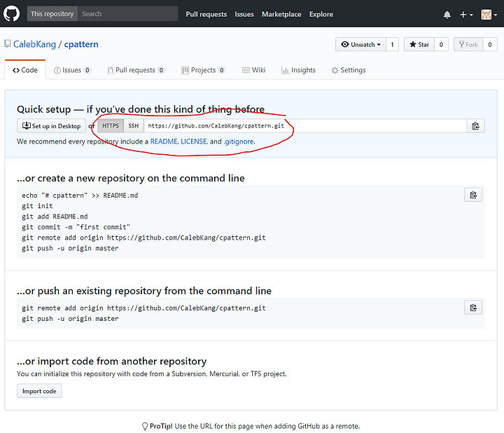Copy the create new repository commands

pos(473,195)
